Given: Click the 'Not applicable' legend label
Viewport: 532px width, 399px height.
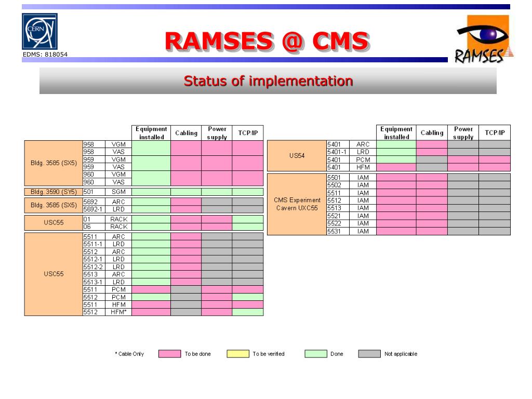Looking at the screenshot, I should [x=401, y=354].
